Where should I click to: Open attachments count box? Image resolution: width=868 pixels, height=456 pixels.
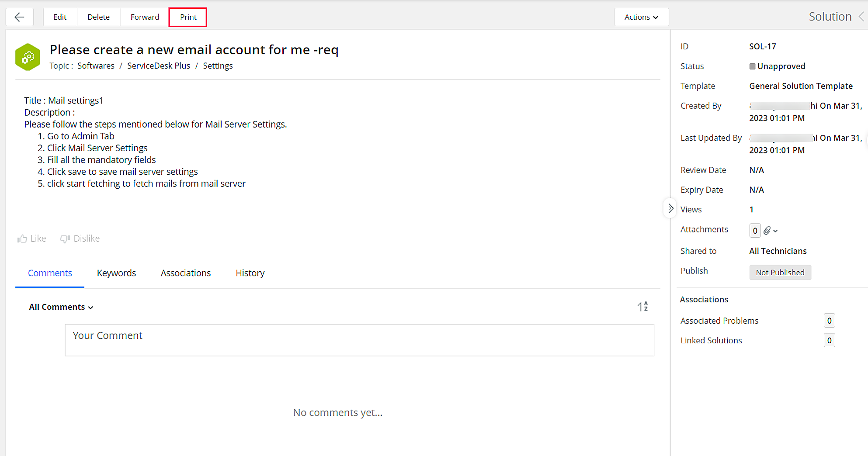[755, 230]
